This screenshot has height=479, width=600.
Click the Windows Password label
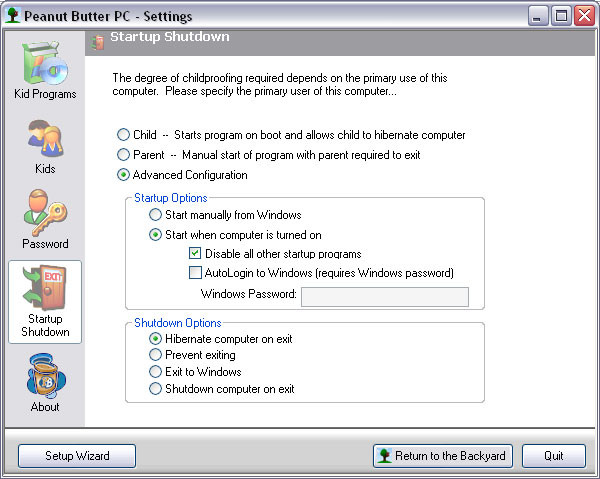(x=249, y=294)
